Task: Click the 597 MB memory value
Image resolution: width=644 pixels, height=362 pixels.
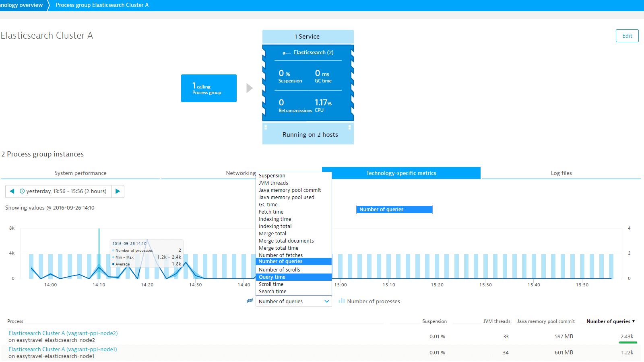Action: click(564, 336)
